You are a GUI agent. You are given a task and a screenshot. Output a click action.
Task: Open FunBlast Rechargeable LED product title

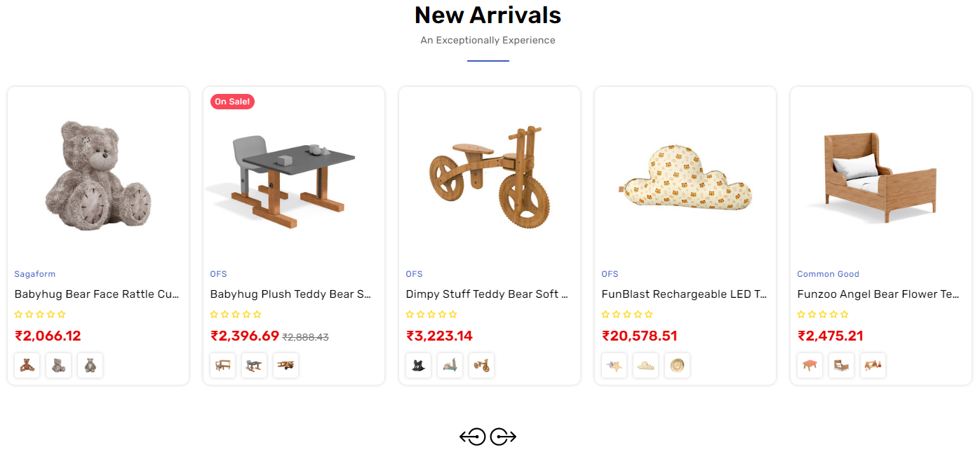click(684, 294)
